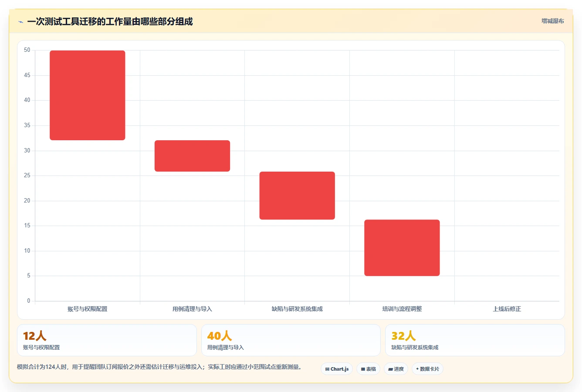
Task: Click the y-axis value 15
Action: 27,226
